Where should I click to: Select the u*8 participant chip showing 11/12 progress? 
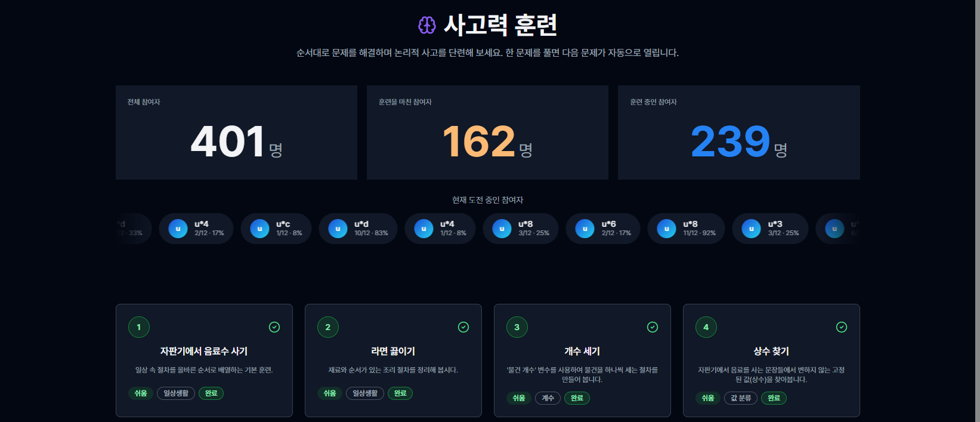[686, 229]
